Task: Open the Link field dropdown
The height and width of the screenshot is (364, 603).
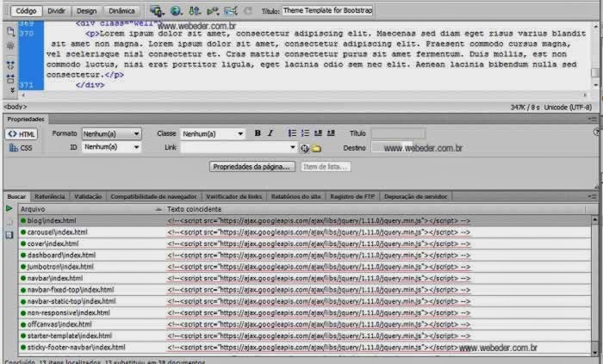Action: 293,147
